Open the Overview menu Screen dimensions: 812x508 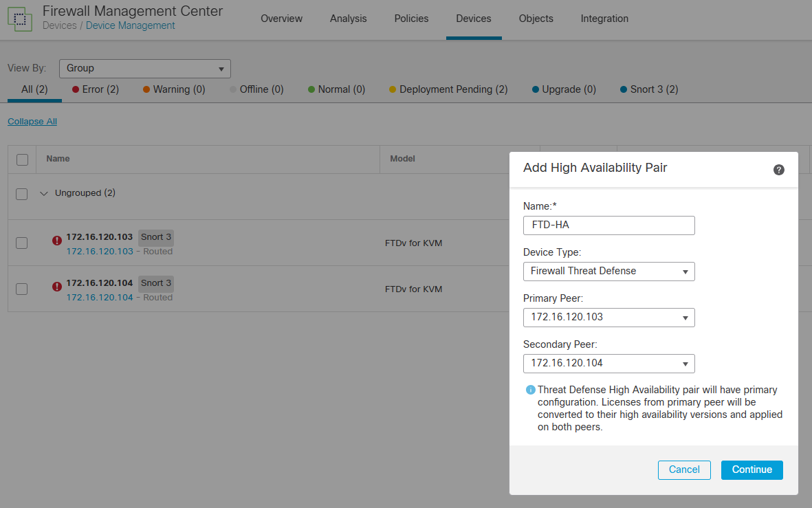(x=281, y=19)
